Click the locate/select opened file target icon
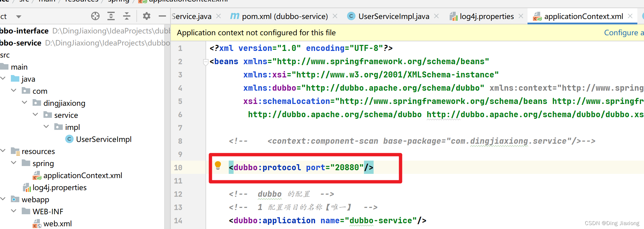Image resolution: width=644 pixels, height=229 pixels. point(95,16)
